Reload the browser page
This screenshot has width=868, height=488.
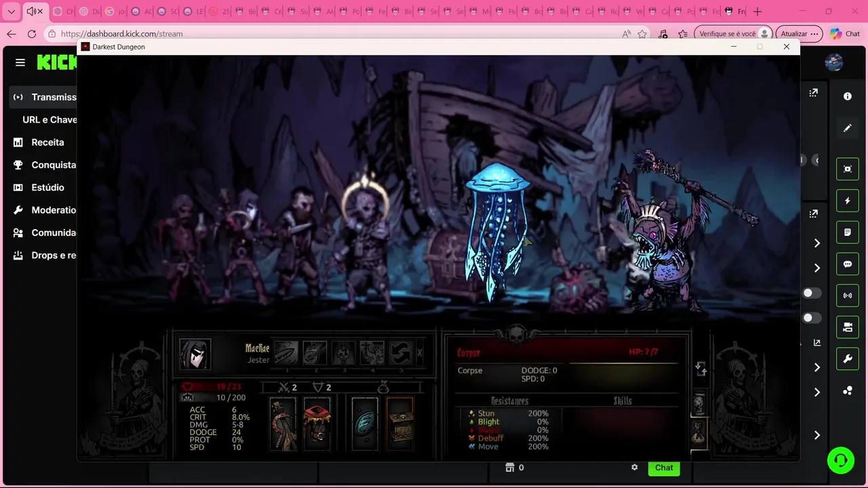click(32, 34)
